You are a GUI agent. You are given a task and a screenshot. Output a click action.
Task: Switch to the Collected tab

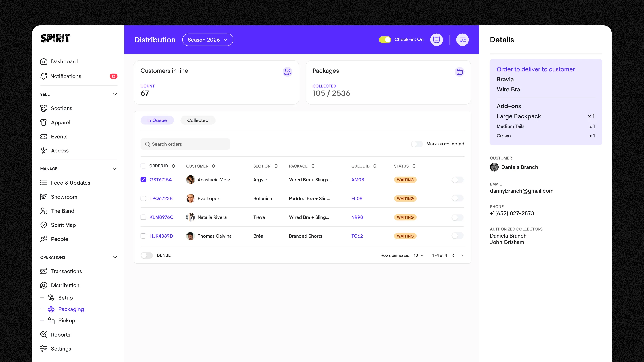click(x=197, y=120)
